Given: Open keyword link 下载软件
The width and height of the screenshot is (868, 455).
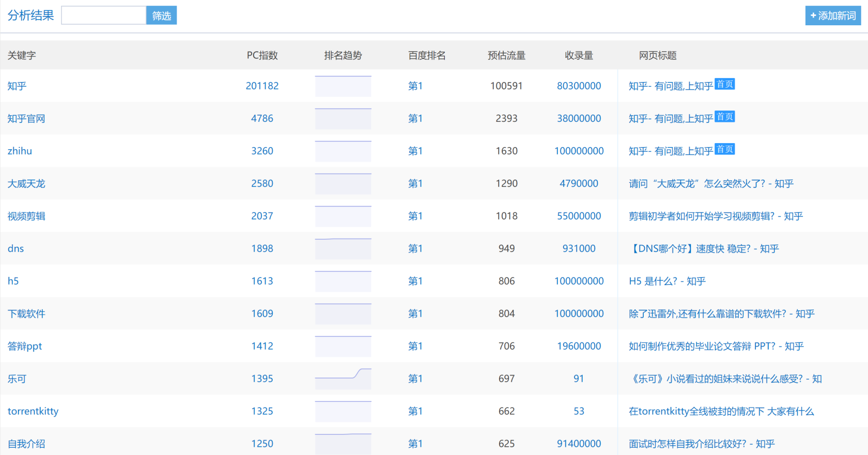Looking at the screenshot, I should 26,313.
